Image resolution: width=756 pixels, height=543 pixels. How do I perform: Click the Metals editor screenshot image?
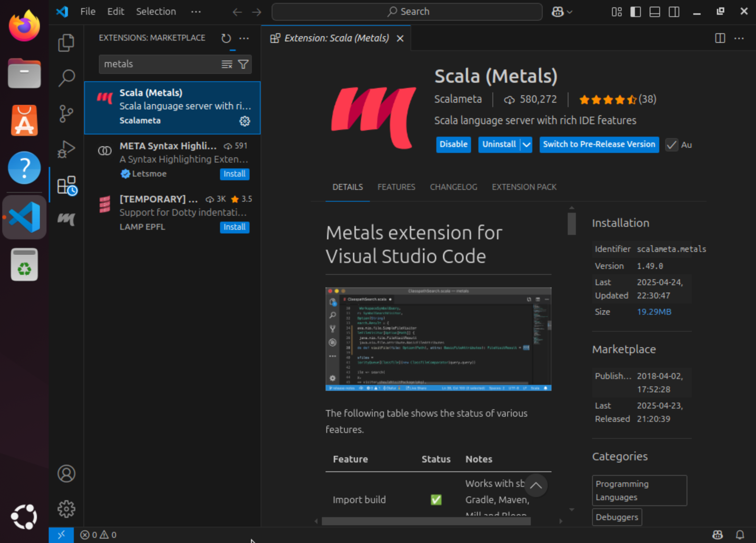(x=438, y=339)
